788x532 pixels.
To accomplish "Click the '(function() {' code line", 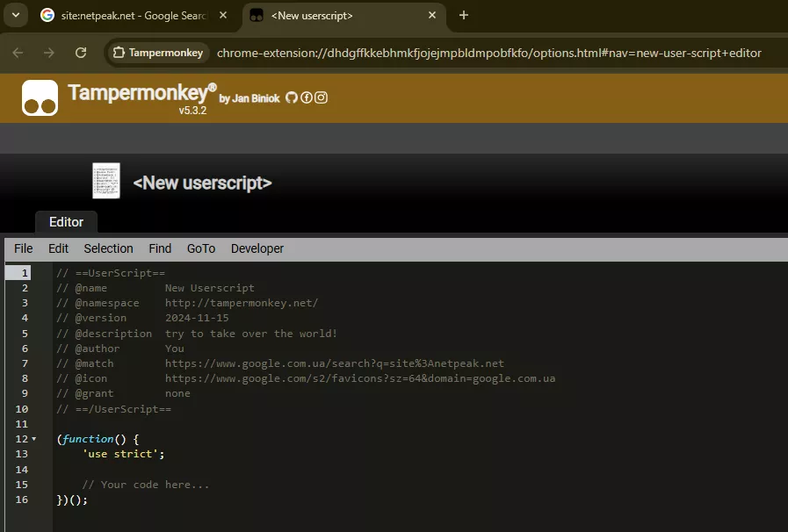I will pyautogui.click(x=98, y=439).
